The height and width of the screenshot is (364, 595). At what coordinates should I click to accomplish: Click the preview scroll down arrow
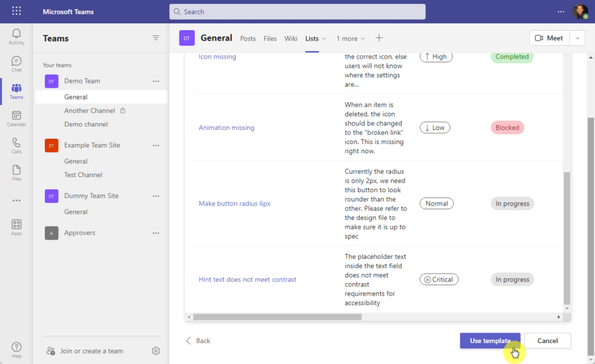point(567,309)
